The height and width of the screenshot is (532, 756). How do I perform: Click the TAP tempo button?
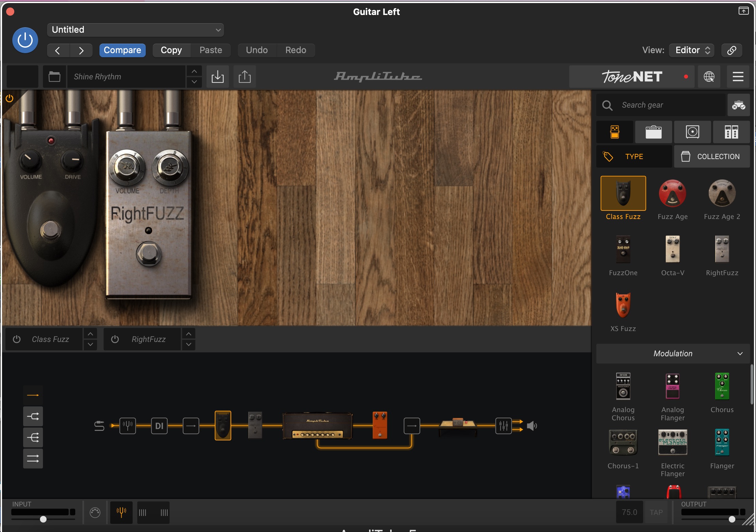click(656, 512)
